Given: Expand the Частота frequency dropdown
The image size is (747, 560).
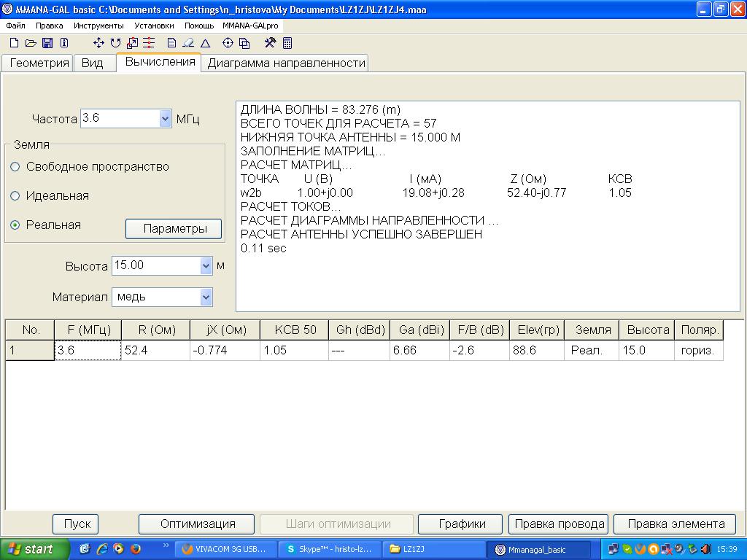Looking at the screenshot, I should pyautogui.click(x=164, y=119).
